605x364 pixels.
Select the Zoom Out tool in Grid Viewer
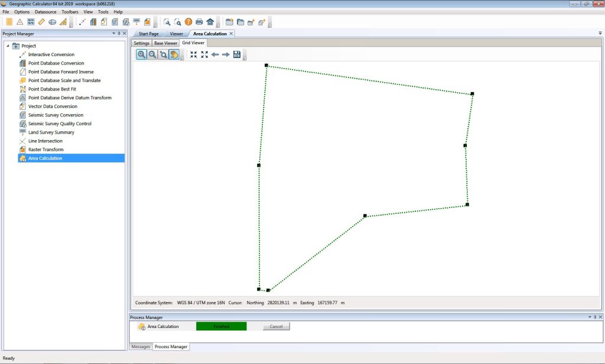(x=152, y=54)
